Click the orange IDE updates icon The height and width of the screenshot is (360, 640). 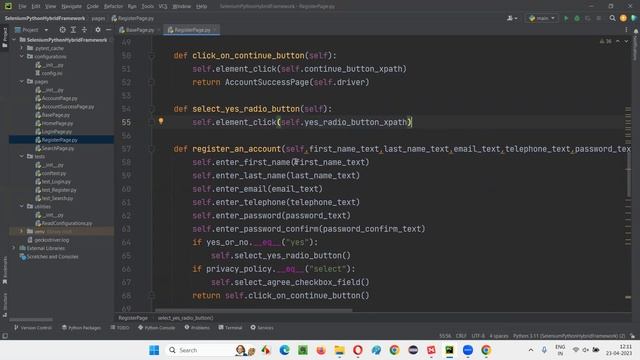[623, 18]
